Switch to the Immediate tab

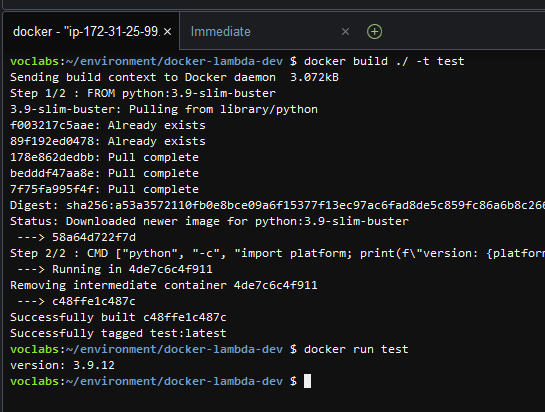220,32
